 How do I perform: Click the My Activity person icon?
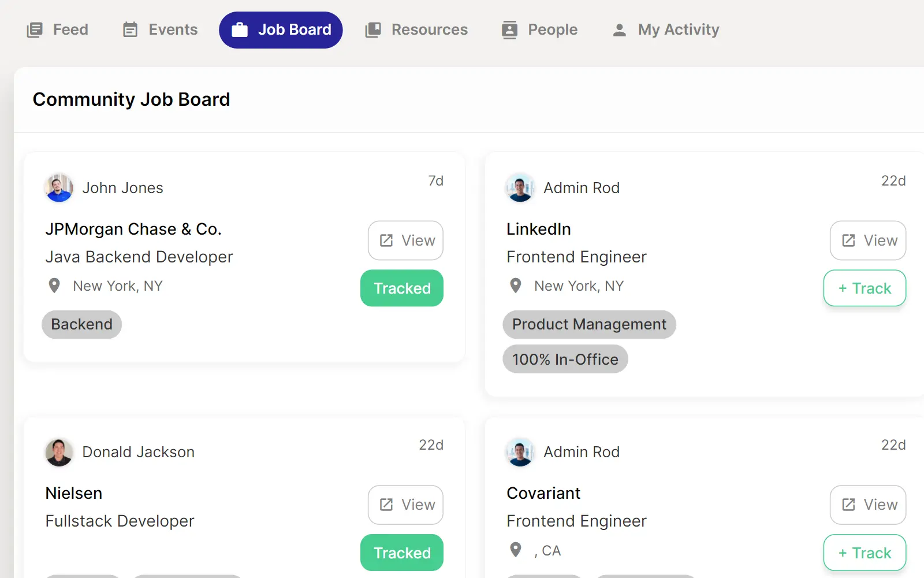tap(620, 29)
